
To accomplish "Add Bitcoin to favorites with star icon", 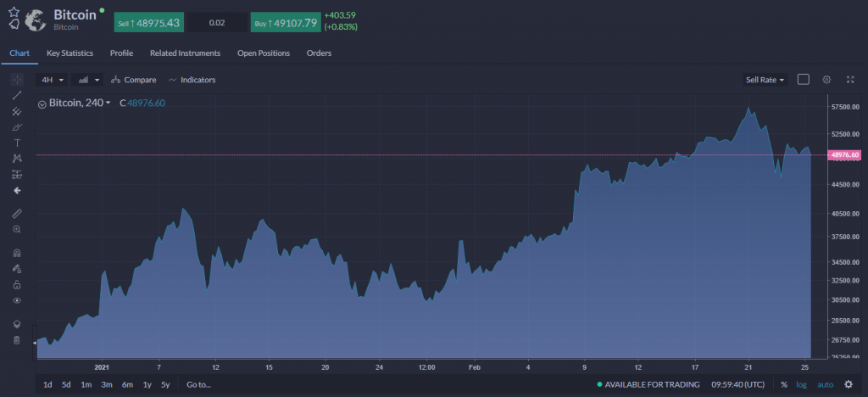I will coord(14,12).
